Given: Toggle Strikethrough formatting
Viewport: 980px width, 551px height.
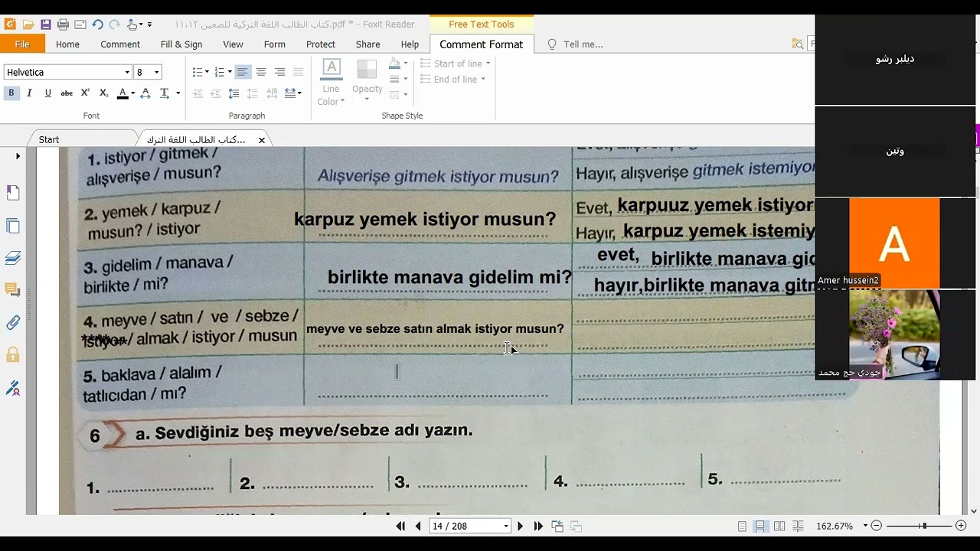Looking at the screenshot, I should pos(67,93).
